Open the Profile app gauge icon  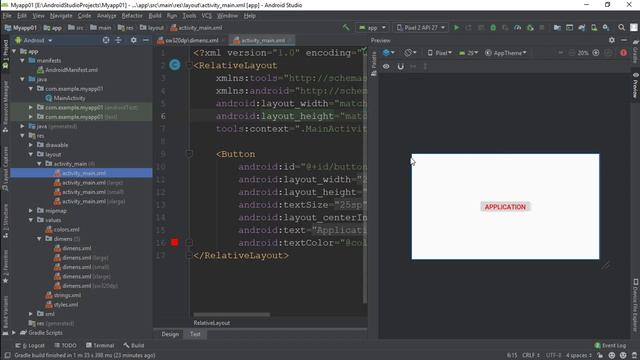(x=518, y=28)
